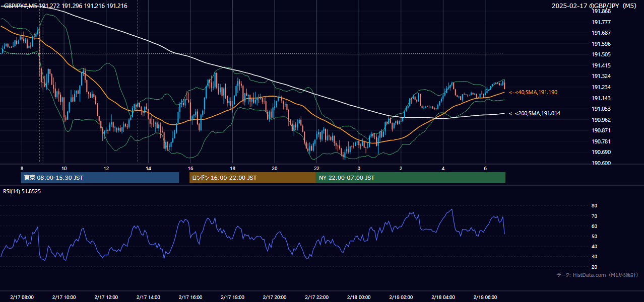Click the 2/17 18:00 date label
The image size is (644, 302).
pos(232,297)
